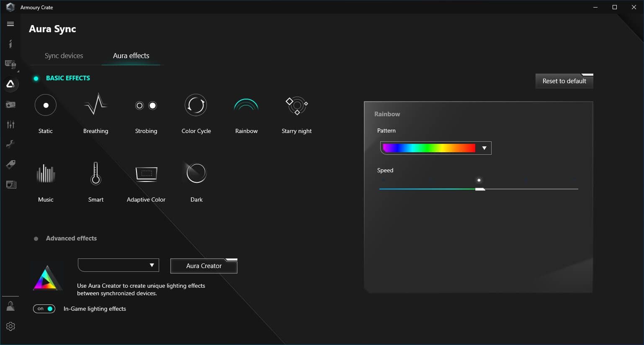Image resolution: width=644 pixels, height=345 pixels.
Task: Pick the Strobing lighting effect
Action: coord(146,105)
